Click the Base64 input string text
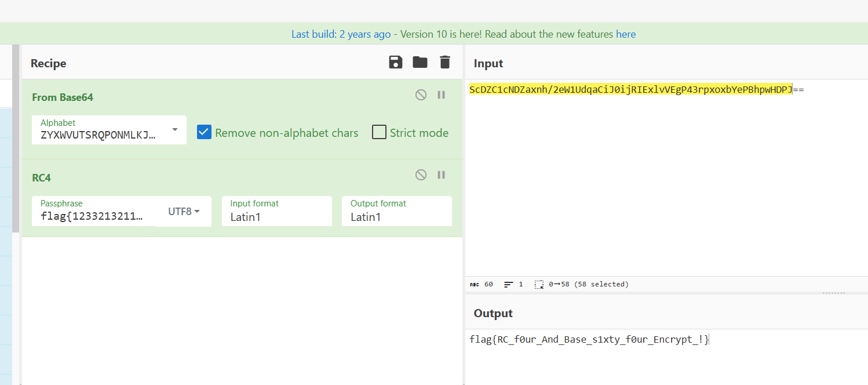This screenshot has width=868, height=385. (x=637, y=90)
